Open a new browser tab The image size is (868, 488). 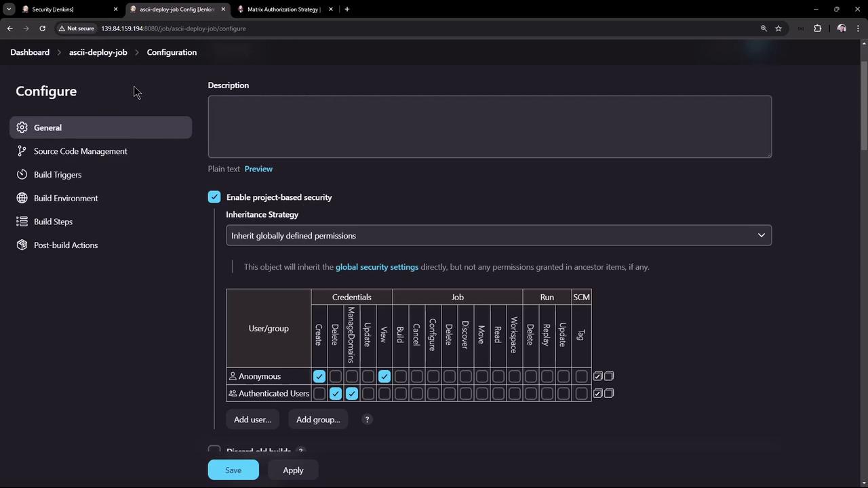tap(347, 9)
